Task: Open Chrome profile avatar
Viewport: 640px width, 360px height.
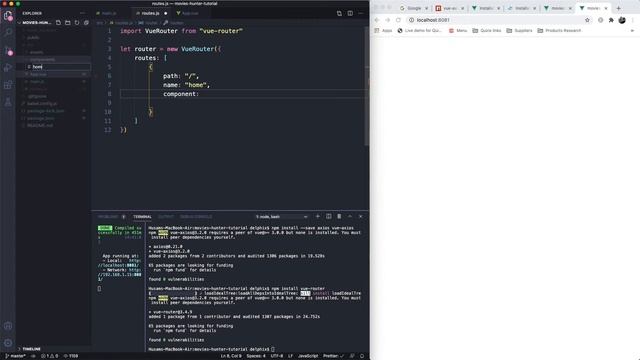Action: pyautogui.click(x=622, y=20)
